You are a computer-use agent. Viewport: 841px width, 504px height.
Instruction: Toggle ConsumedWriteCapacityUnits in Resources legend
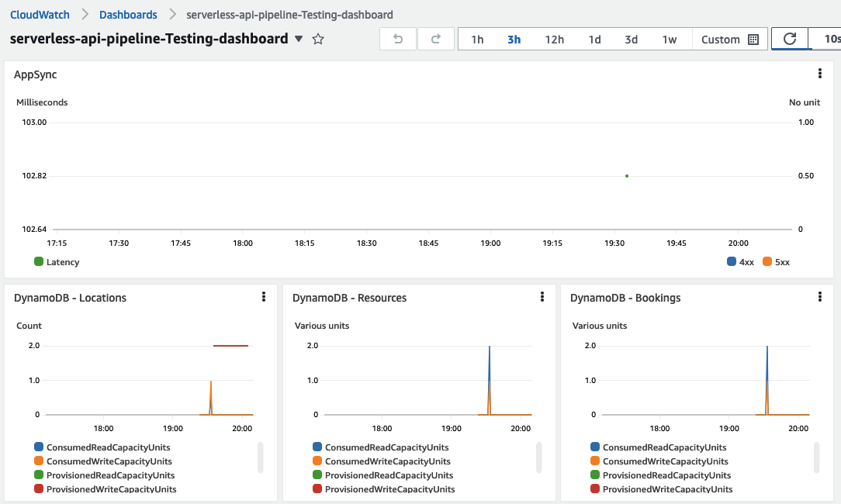coord(382,461)
